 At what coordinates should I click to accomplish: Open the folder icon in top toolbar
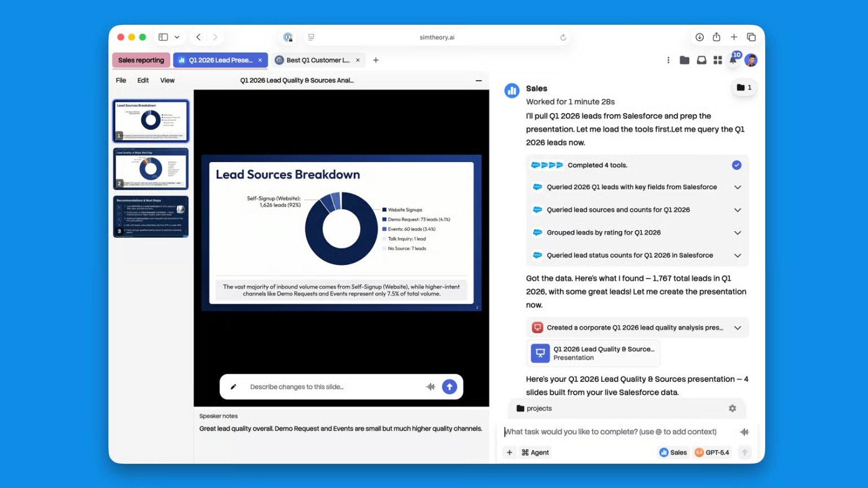684,60
